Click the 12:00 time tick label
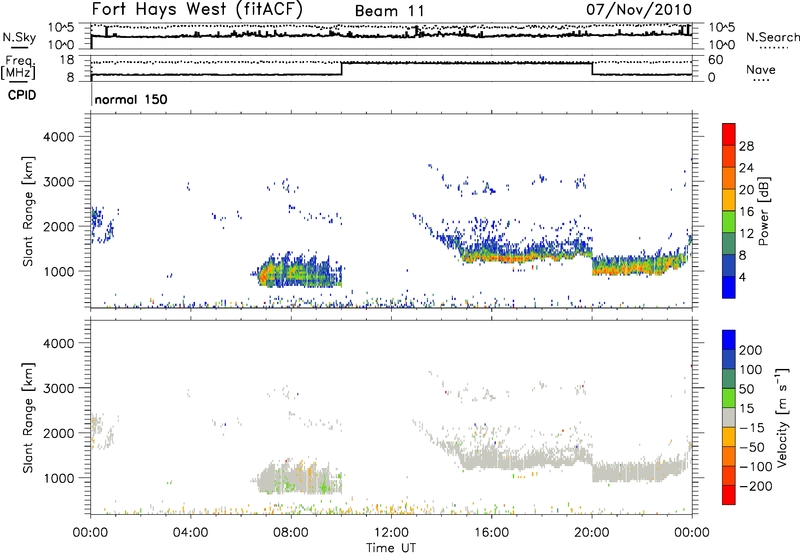800x554 pixels. [391, 533]
